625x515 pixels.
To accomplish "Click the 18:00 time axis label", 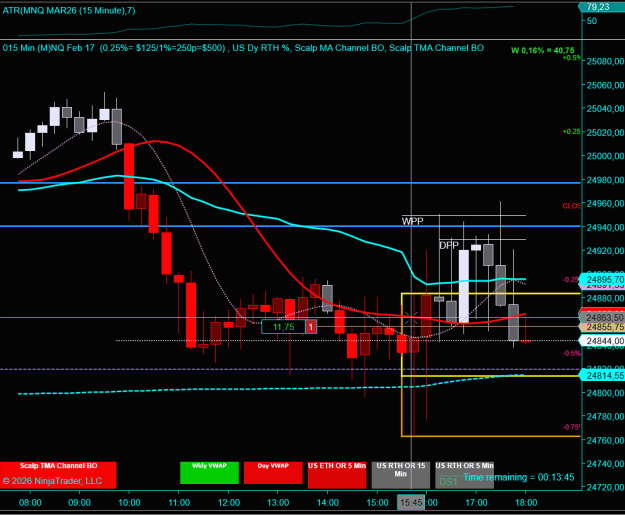I will [526, 503].
